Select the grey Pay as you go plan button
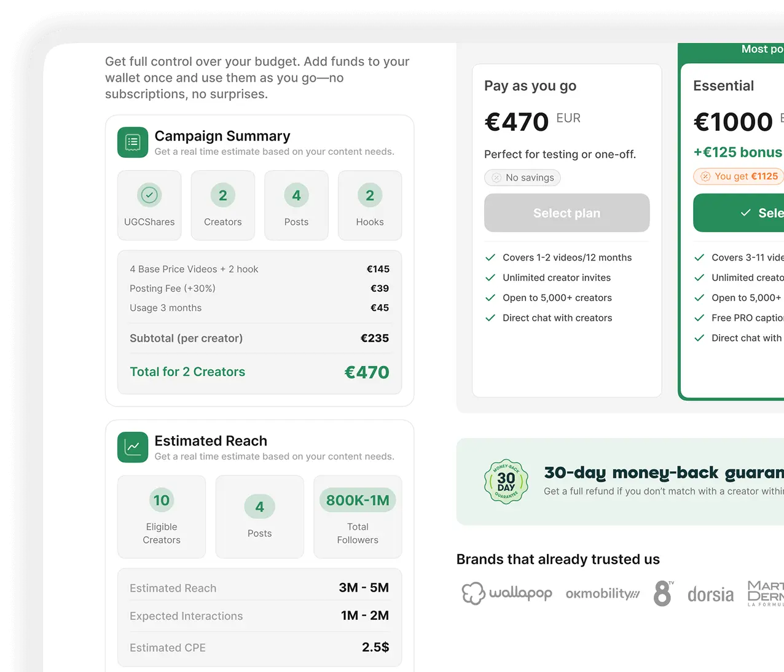The height and width of the screenshot is (672, 784). 566,213
